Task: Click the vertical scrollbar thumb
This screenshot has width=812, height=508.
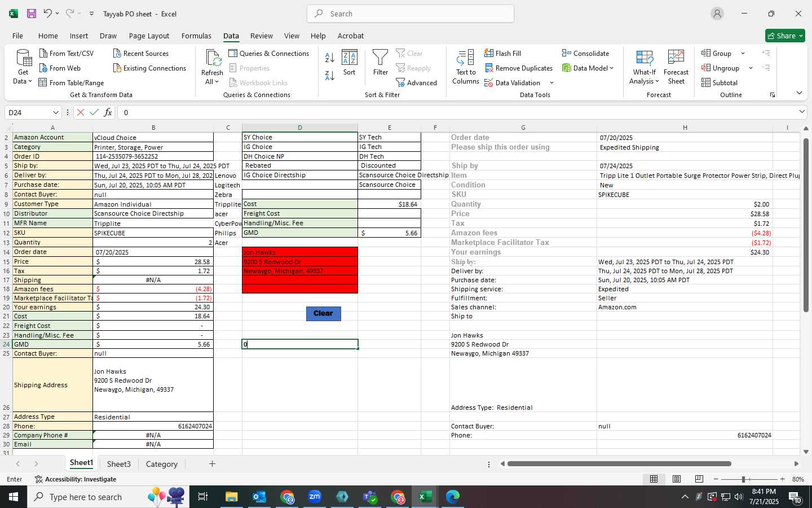Action: (x=806, y=225)
